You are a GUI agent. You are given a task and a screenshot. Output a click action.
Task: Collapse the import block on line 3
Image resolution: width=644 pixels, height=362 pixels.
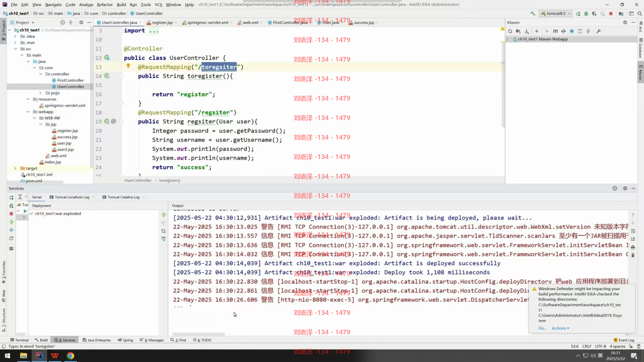(121, 30)
